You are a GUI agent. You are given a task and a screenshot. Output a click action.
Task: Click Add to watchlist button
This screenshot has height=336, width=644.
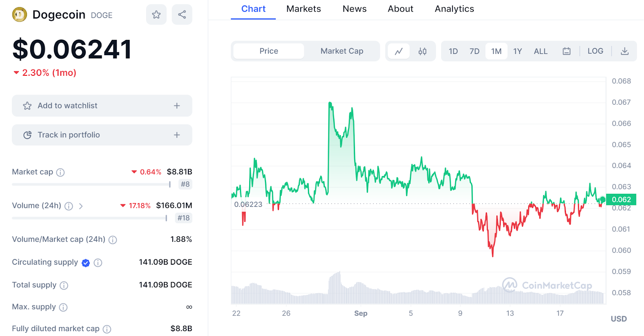point(102,106)
